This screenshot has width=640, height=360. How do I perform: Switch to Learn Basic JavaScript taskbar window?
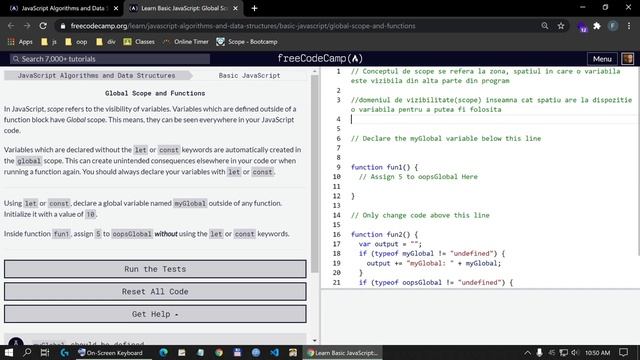point(342,353)
